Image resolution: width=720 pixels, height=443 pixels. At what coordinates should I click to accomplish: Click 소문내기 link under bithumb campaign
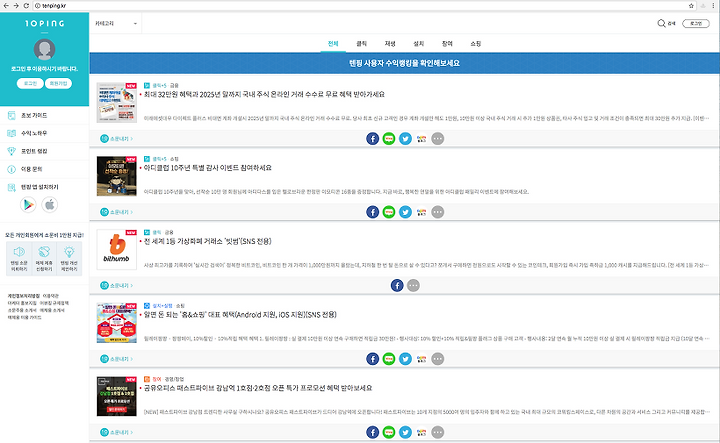117,286
